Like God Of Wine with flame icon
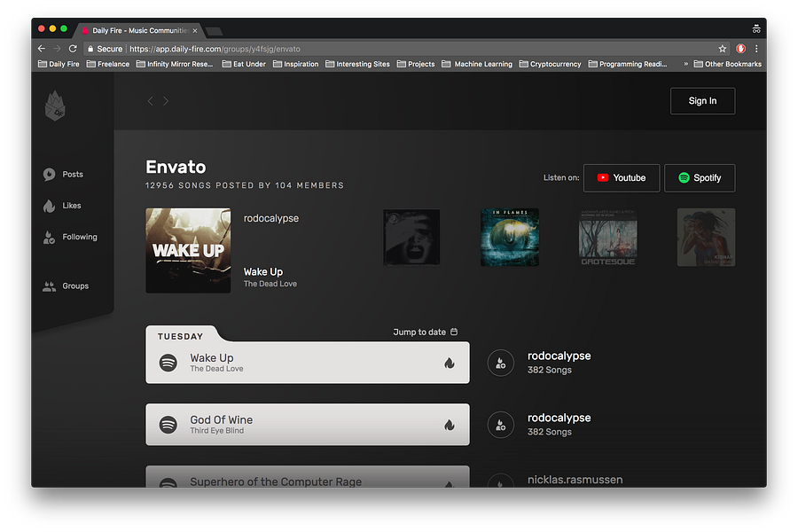 (x=449, y=425)
